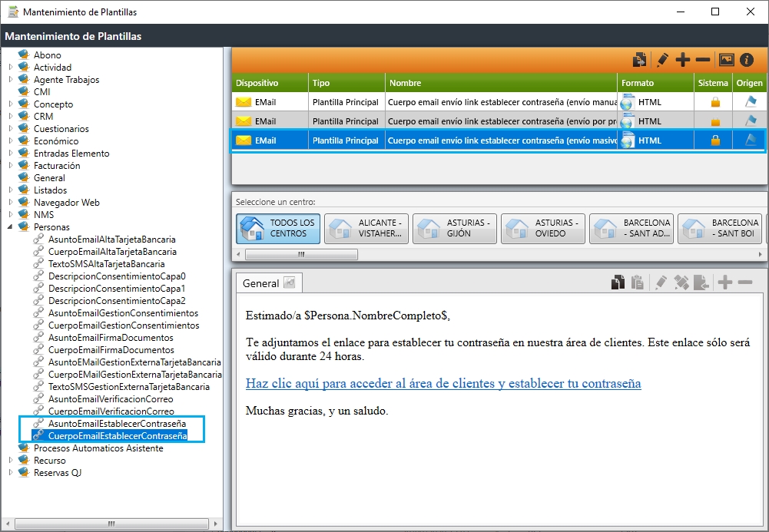Select the second row Plantilla Principal cell
The height and width of the screenshot is (532, 769).
346,121
